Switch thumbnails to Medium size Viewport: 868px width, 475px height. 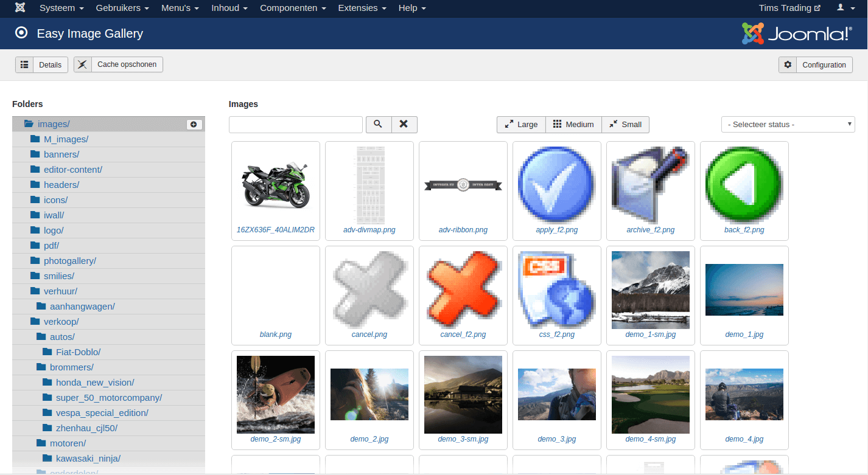click(573, 124)
